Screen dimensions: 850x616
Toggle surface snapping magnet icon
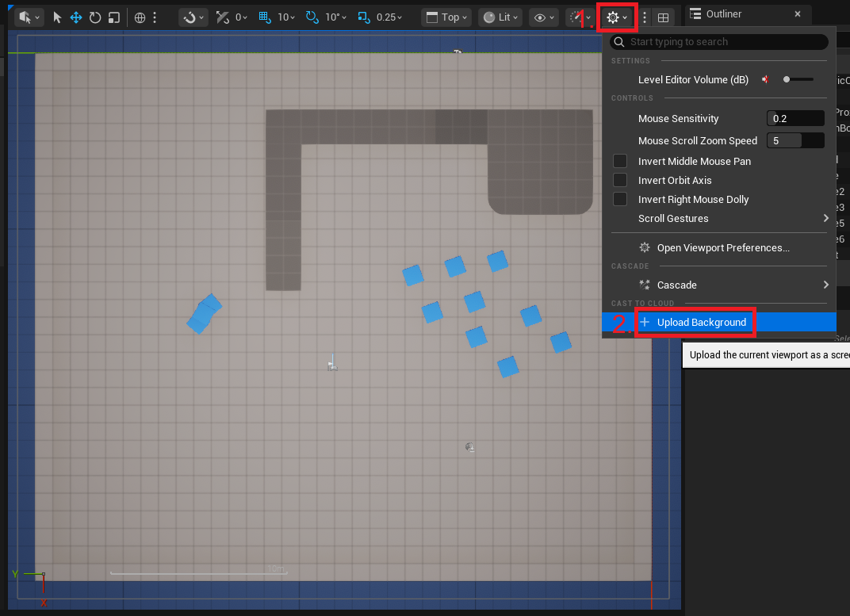(190, 17)
